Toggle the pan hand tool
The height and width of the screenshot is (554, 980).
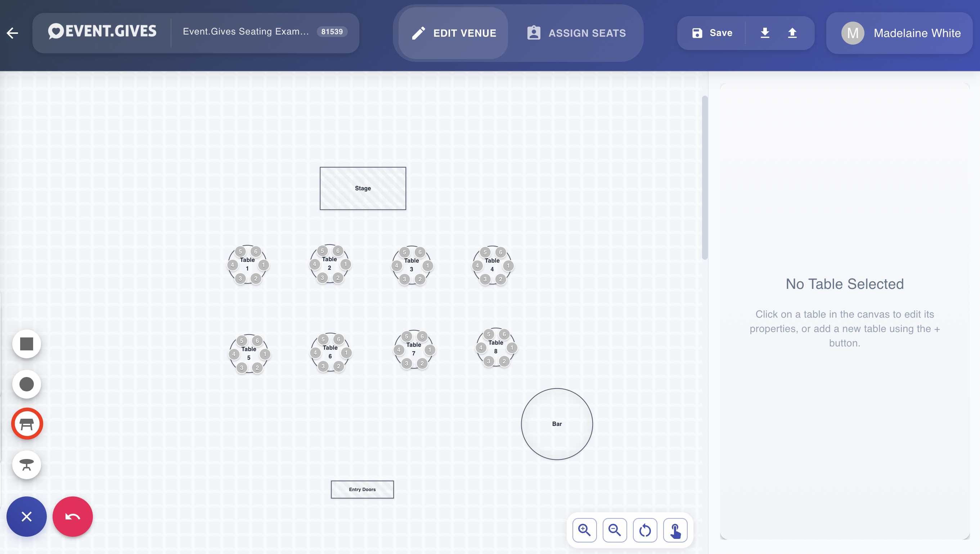pyautogui.click(x=675, y=530)
